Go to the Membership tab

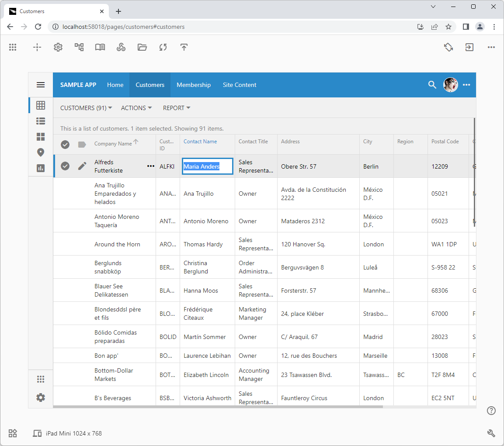coord(193,85)
